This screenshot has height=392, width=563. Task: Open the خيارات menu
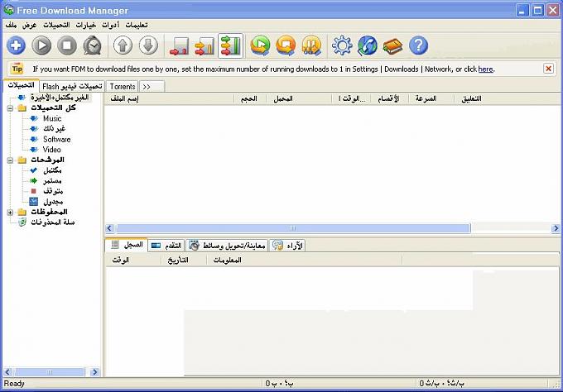86,25
